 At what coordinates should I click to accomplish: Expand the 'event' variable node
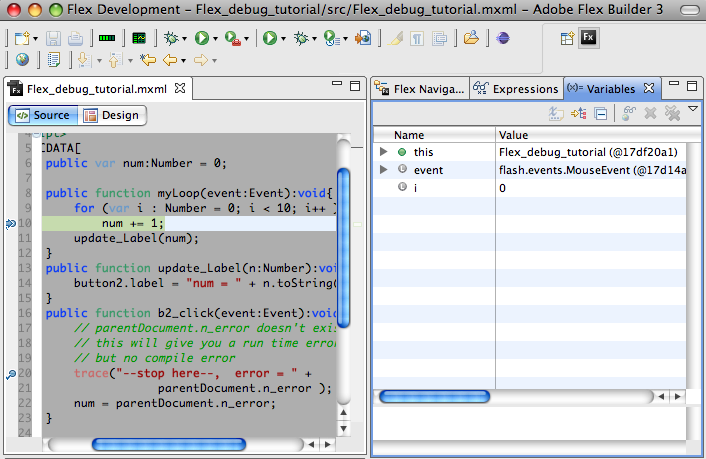point(384,170)
